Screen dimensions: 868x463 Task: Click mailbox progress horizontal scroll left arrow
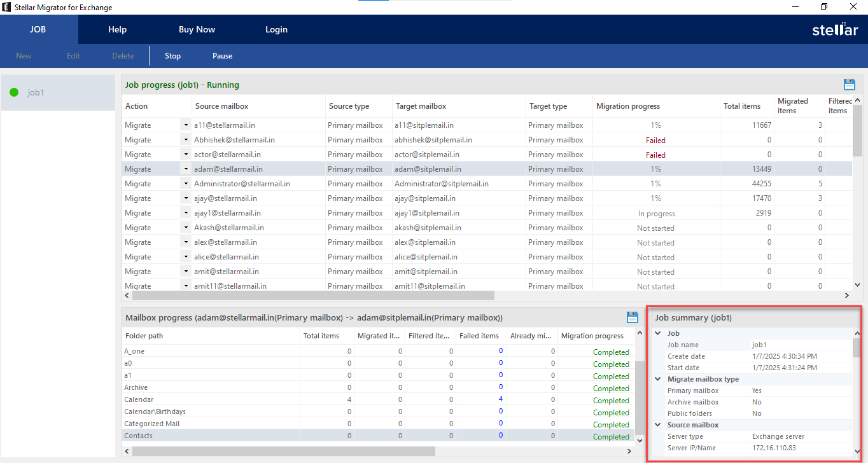click(x=127, y=451)
